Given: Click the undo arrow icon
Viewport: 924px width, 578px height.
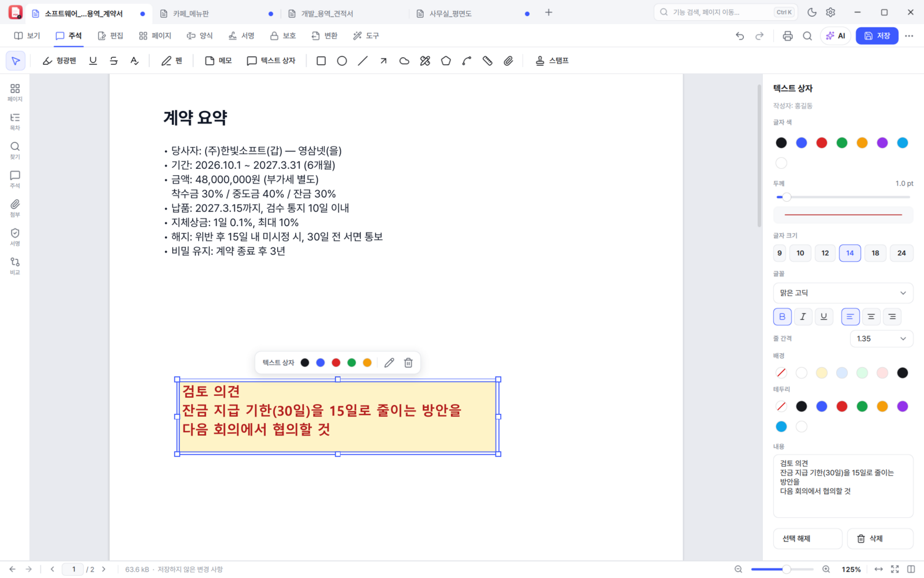Looking at the screenshot, I should tap(740, 36).
